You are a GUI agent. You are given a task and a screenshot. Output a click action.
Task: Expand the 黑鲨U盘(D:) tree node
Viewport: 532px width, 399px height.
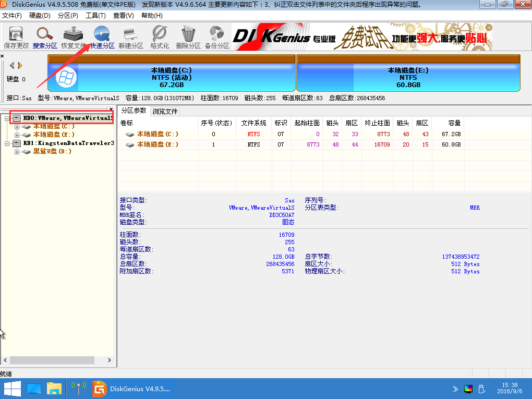point(17,151)
